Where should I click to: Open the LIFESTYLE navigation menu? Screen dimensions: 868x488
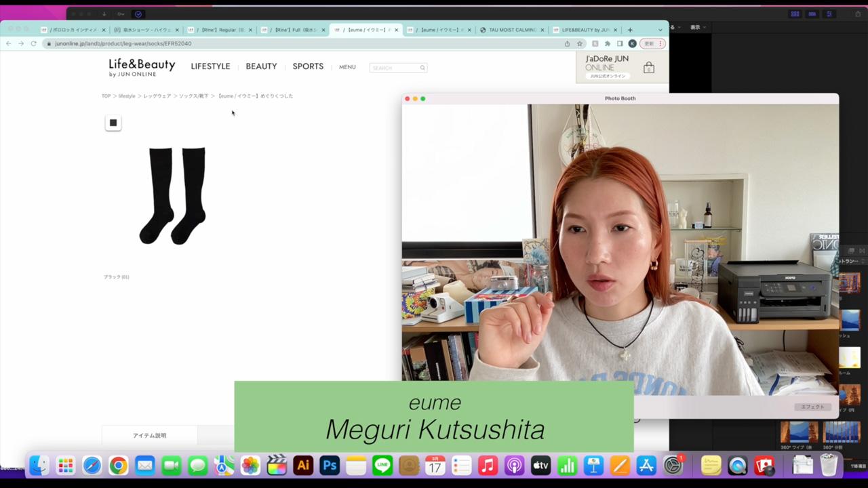point(210,66)
